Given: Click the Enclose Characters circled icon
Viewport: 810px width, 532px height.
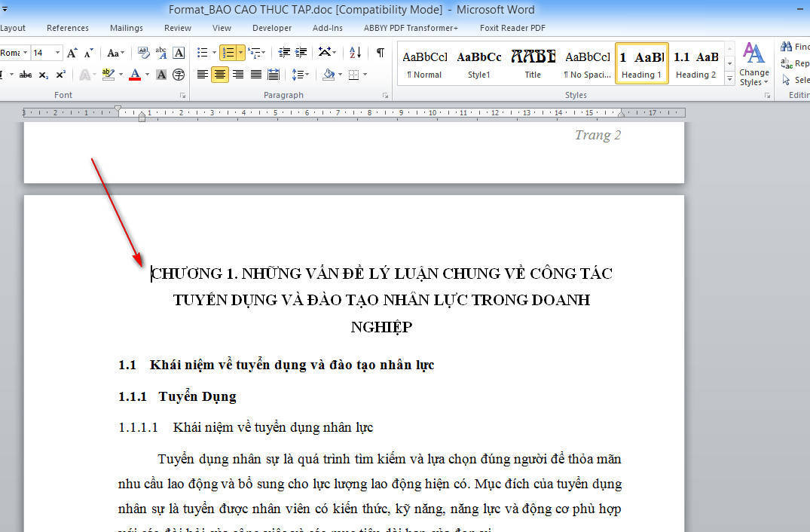Looking at the screenshot, I should tap(179, 75).
